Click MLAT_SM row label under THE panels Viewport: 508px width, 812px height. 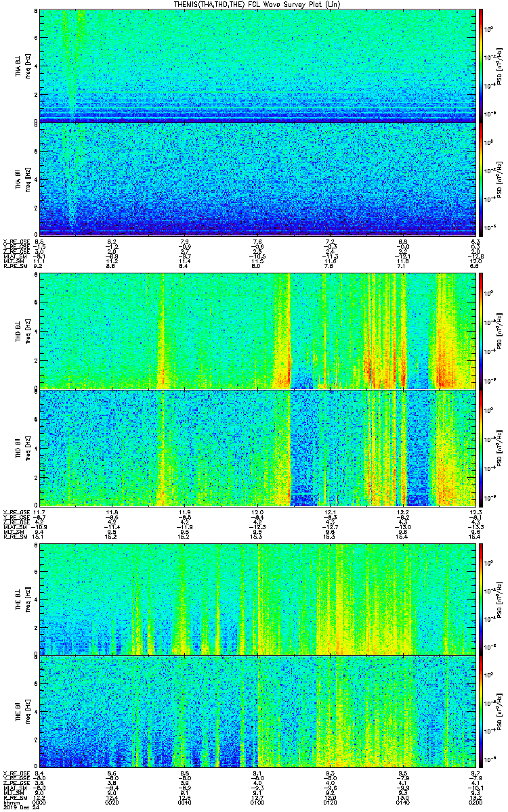14,788
